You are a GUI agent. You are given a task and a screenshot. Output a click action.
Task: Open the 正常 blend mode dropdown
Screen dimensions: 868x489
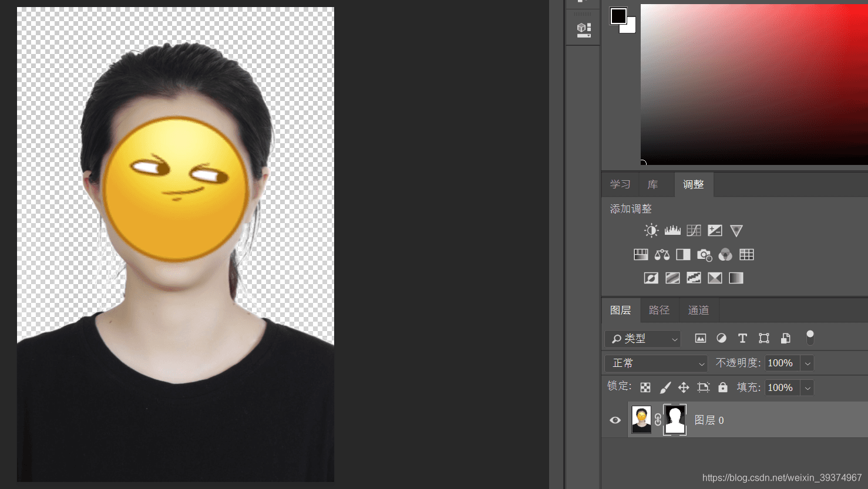656,363
